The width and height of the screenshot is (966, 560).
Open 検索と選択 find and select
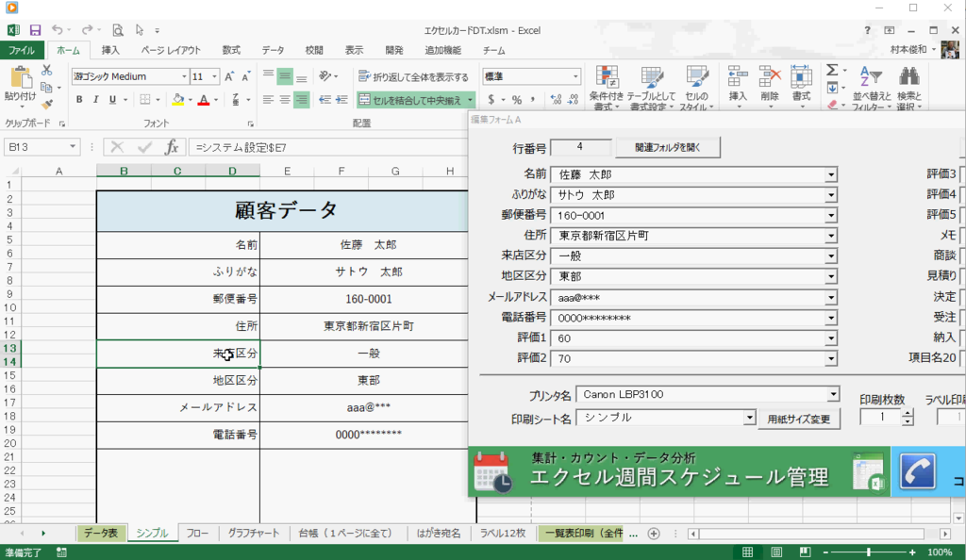pos(908,88)
